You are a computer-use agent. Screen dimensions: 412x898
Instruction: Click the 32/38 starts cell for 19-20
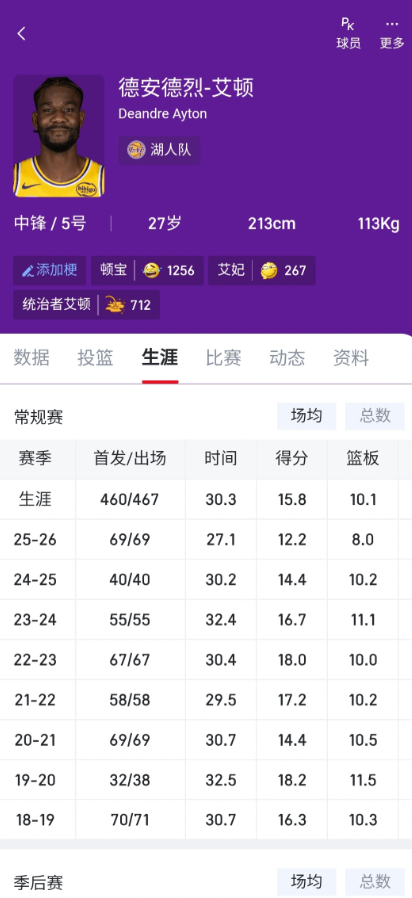[x=130, y=780]
